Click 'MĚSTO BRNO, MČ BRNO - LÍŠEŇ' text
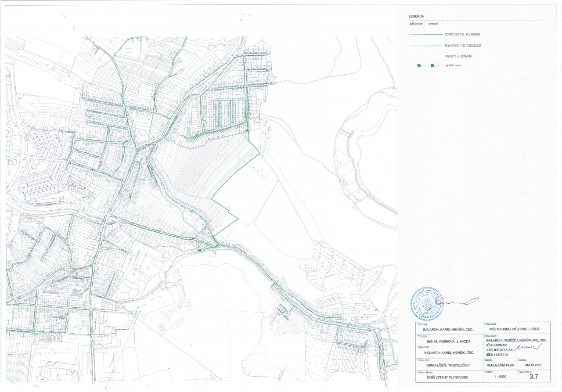This screenshot has height=392, width=562. (513, 329)
